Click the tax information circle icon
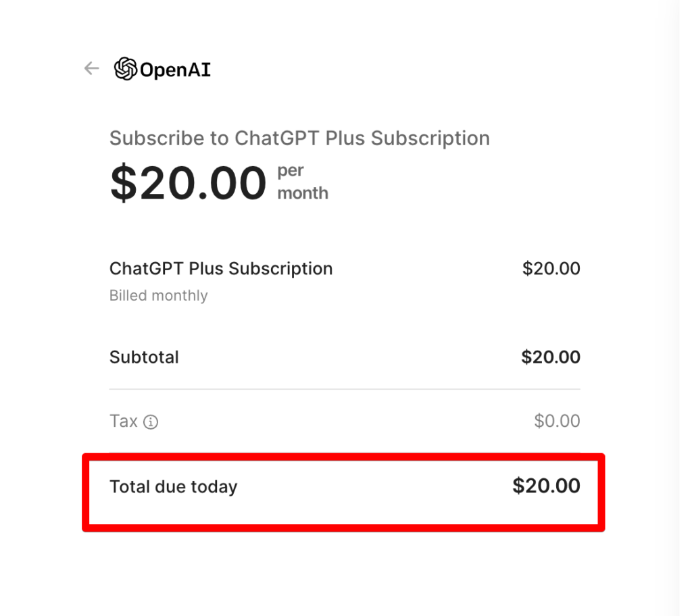Viewport: 692px width, 616px height. coord(151,423)
